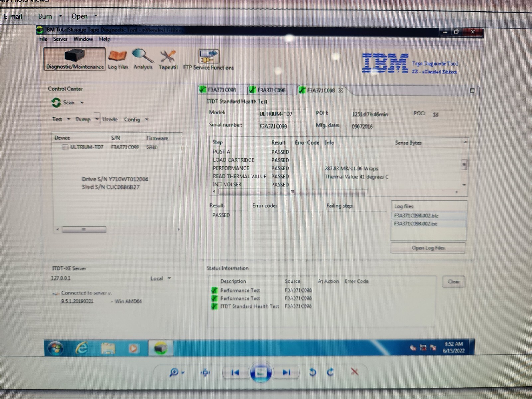
Task: Open the Window menu
Action: [x=83, y=39]
